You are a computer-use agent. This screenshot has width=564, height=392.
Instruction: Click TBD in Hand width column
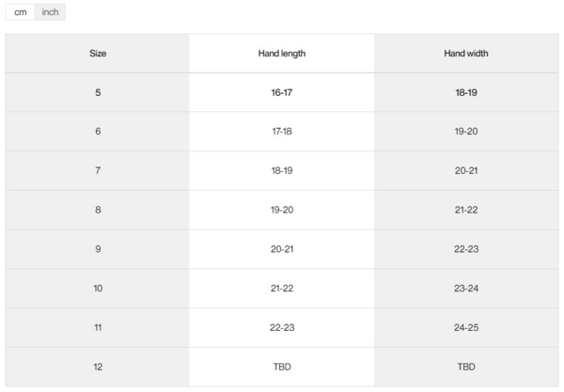466,367
